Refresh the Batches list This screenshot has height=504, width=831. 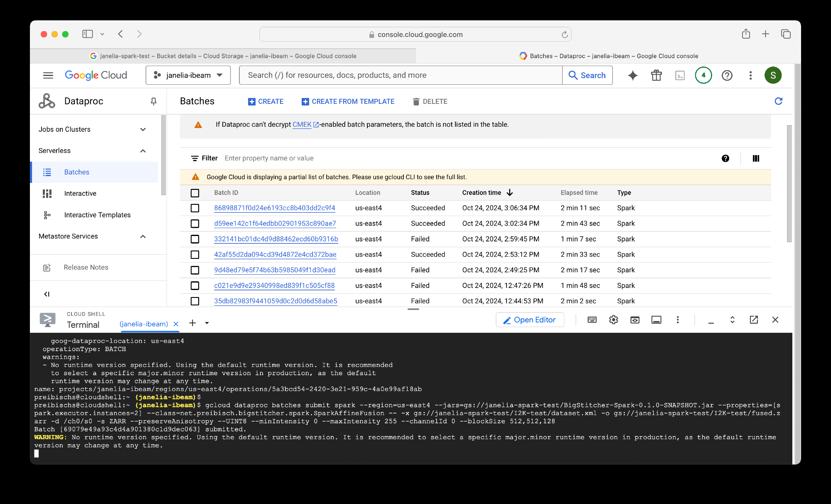coord(778,101)
